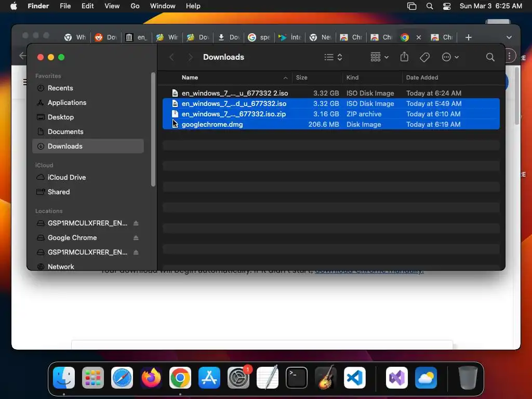
Task: Eject first GSP1RMCULXFRER_EN volume
Action: [136, 223]
